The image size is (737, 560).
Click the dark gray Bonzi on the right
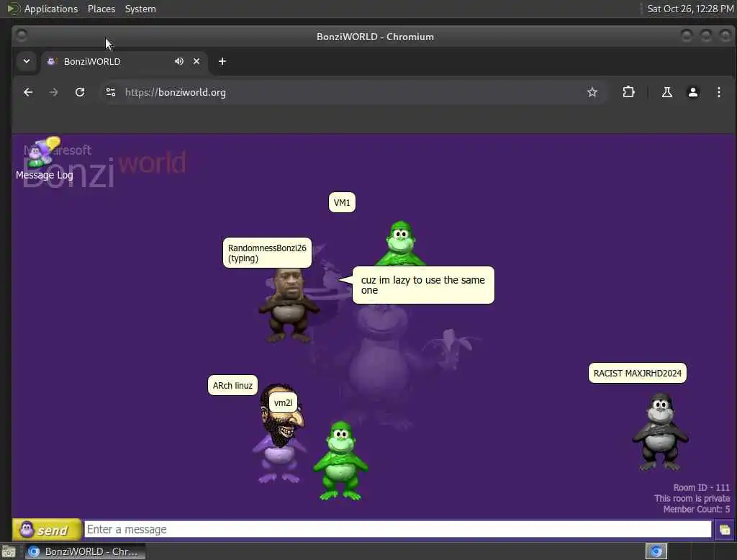click(x=661, y=432)
